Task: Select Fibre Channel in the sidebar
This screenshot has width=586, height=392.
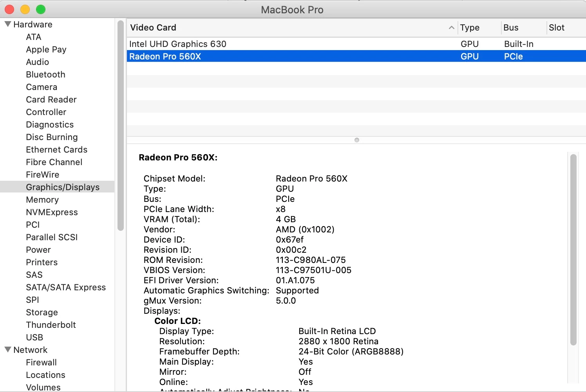Action: (54, 162)
